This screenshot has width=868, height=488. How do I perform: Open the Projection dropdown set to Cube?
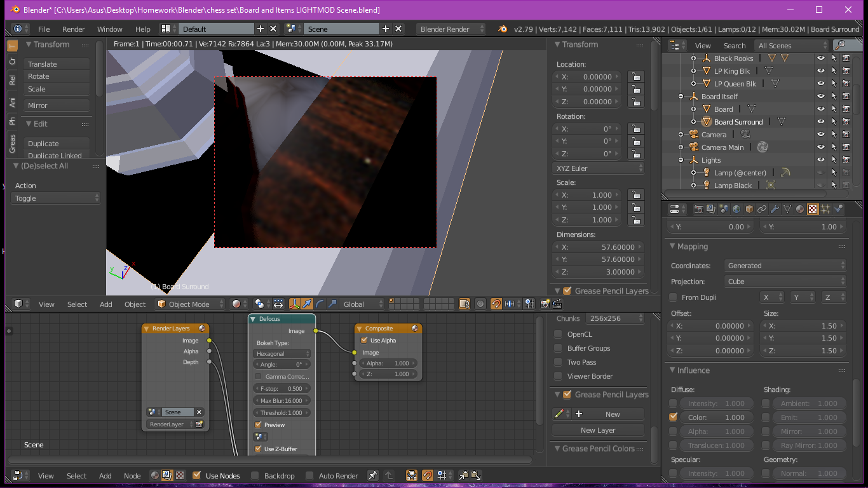click(785, 281)
